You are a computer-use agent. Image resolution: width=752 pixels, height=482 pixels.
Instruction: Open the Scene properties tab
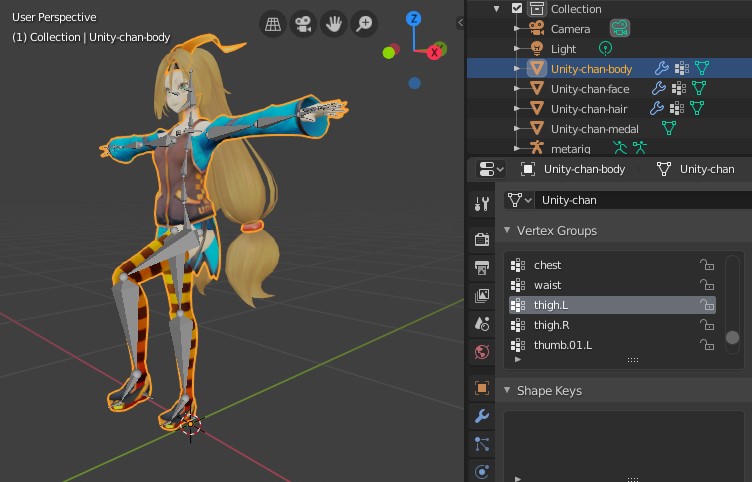[482, 324]
